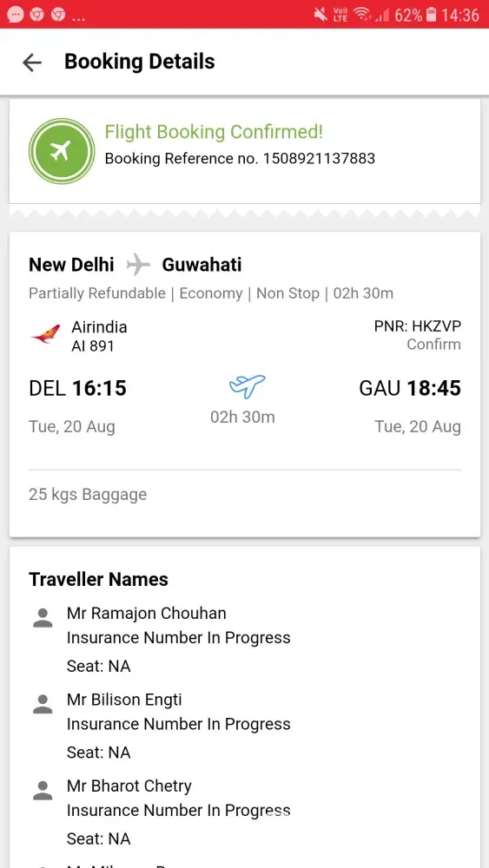Tap the AI 891 flight number

coord(92,346)
